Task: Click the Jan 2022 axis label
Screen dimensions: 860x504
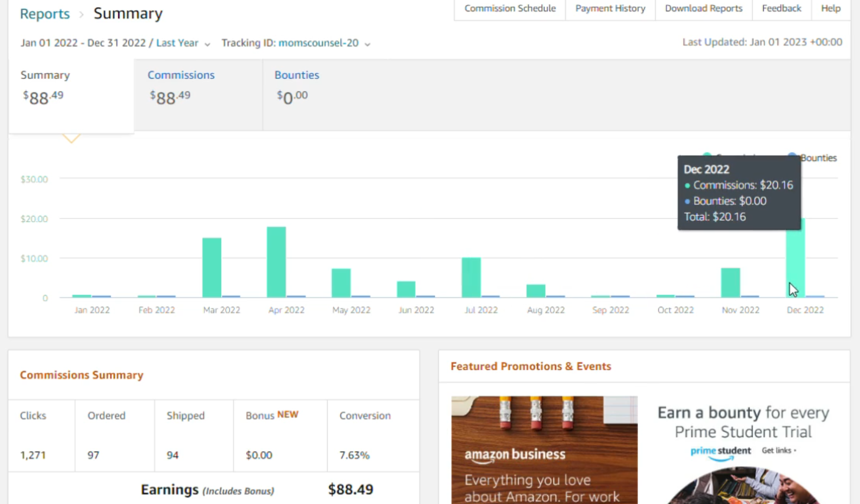Action: 92,310
